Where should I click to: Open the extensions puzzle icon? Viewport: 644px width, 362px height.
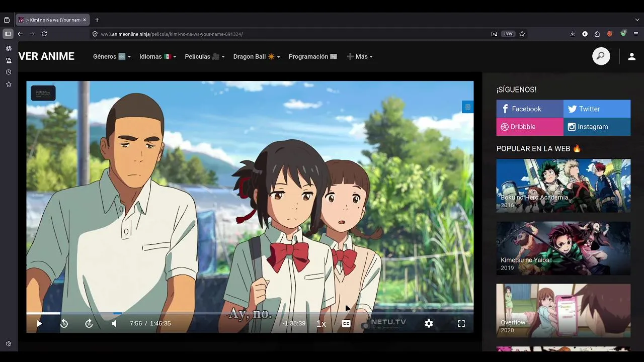click(x=597, y=34)
